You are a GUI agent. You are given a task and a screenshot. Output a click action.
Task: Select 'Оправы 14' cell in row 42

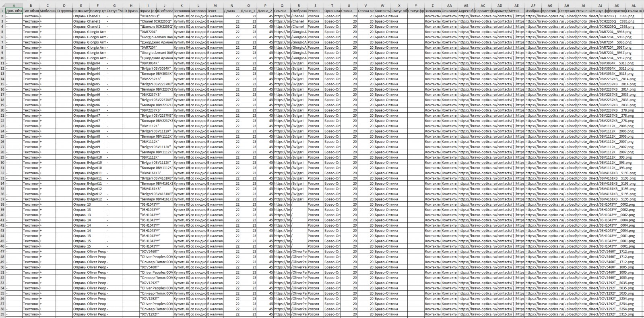click(x=81, y=225)
